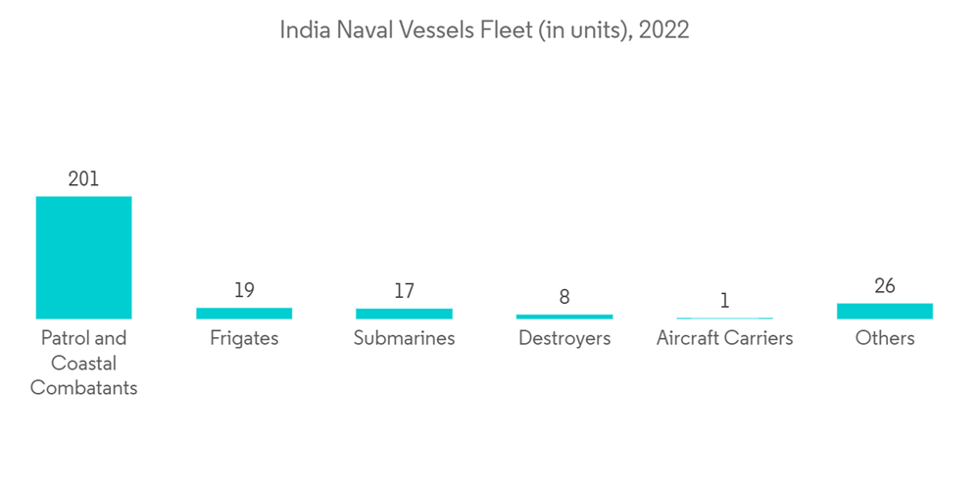Image resolution: width=980 pixels, height=494 pixels.
Task: Click the year 2022 in the chart title
Action: (x=663, y=30)
